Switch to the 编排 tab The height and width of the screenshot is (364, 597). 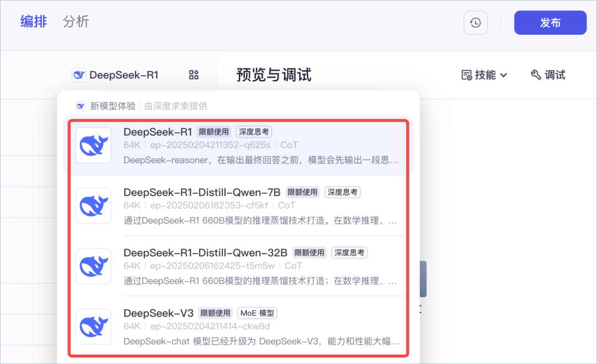coord(34,22)
